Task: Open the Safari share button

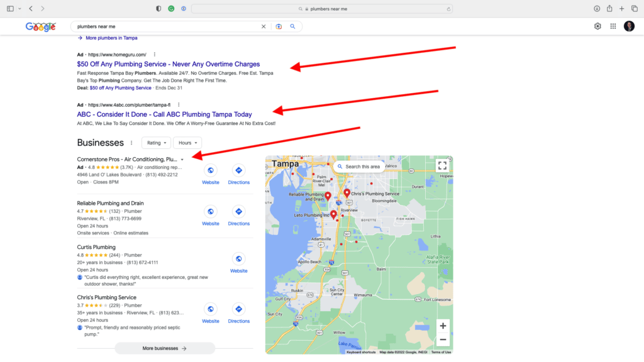Action: 609,9
